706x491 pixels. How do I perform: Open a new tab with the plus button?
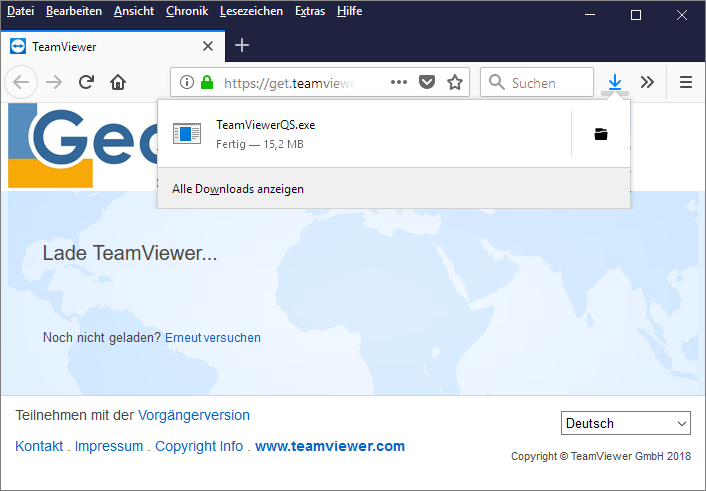pyautogui.click(x=242, y=45)
